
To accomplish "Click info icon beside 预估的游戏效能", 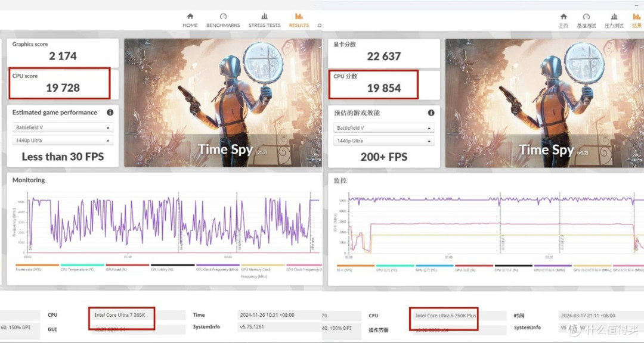I will 431,113.
